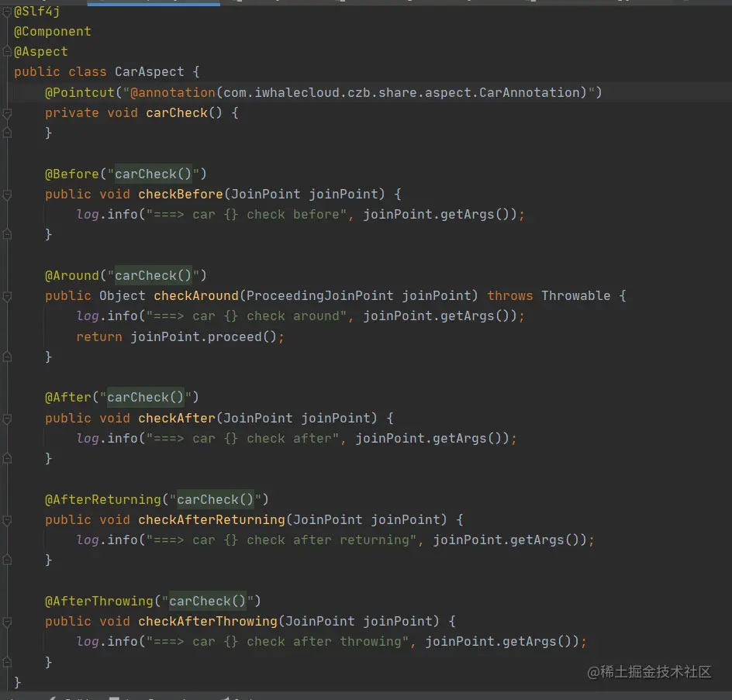The width and height of the screenshot is (732, 700).
Task: Click the @After annotation
Action: pos(68,398)
